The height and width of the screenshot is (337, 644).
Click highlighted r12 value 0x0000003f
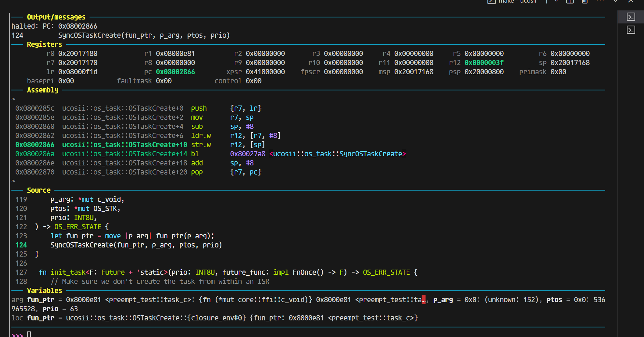(484, 63)
